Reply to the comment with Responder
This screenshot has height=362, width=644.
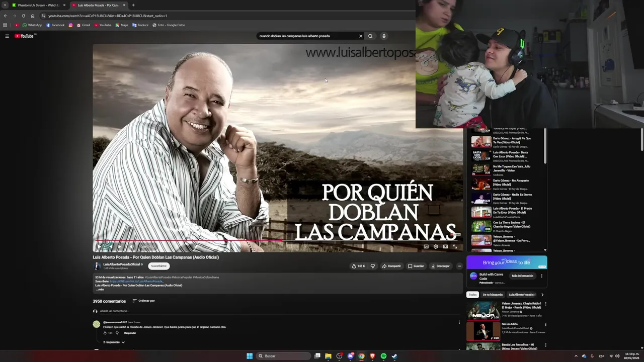pyautogui.click(x=130, y=333)
